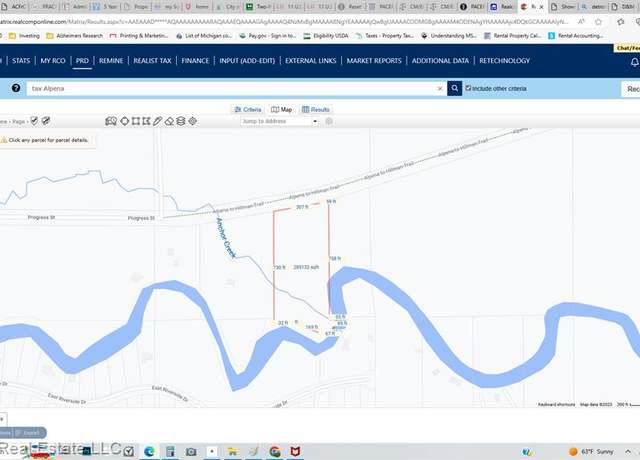640x460 pixels.
Task: Open the REMINE menu
Action: pos(111,61)
